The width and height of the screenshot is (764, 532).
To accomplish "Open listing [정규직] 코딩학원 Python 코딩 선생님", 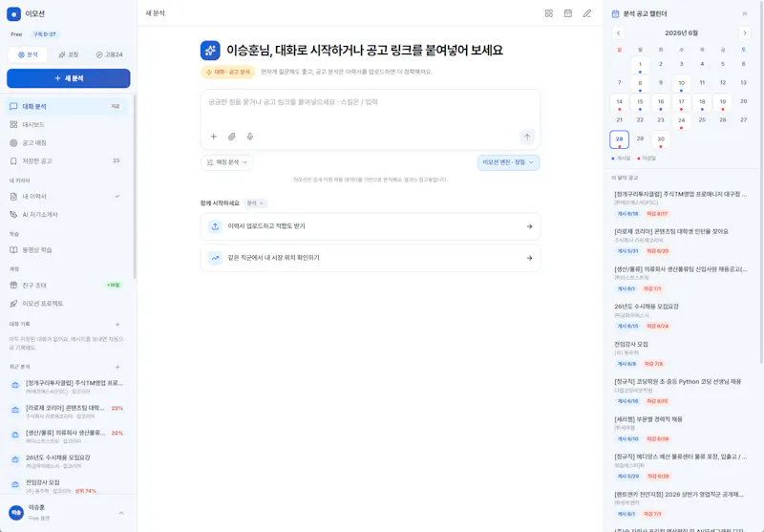I will tap(681, 392).
